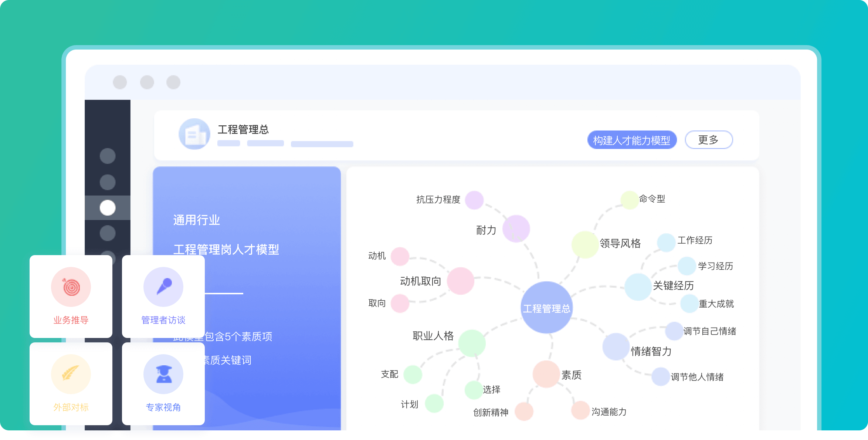This screenshot has width=868, height=440.
Task: Click the 重大成就 node circle
Action: point(689,304)
